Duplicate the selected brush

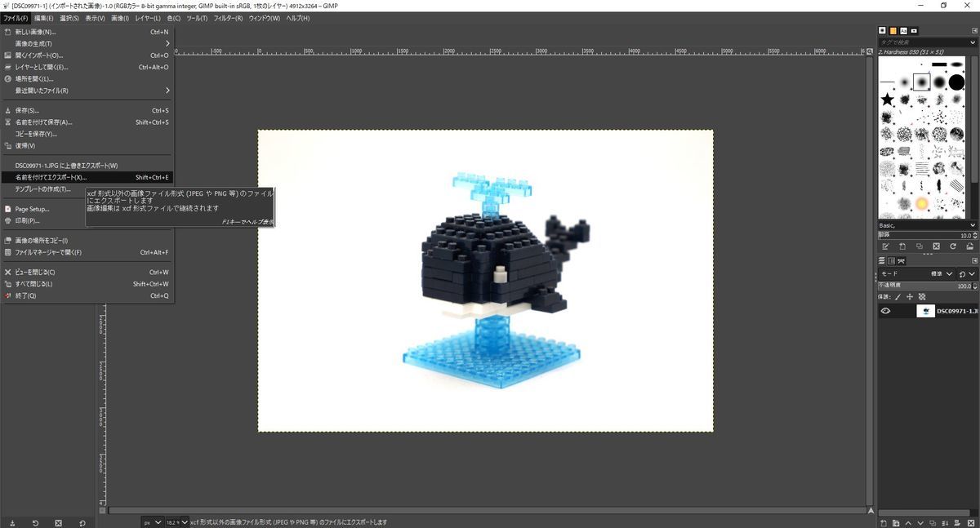919,246
